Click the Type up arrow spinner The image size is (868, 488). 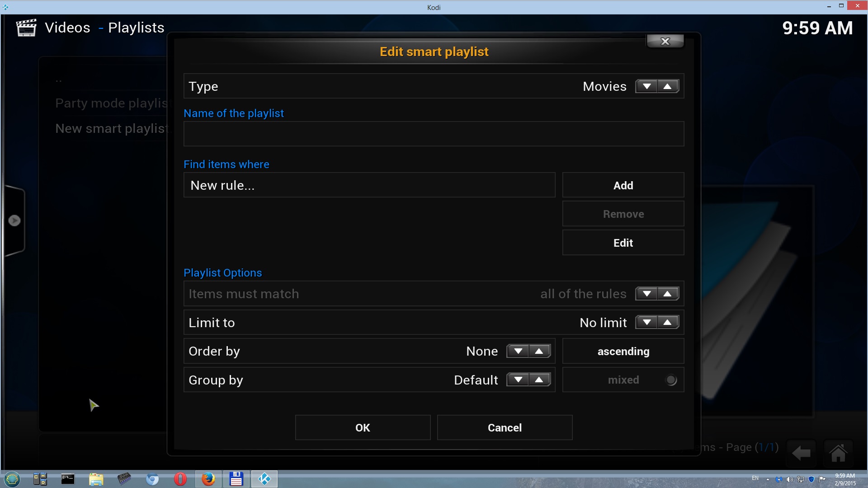668,86
